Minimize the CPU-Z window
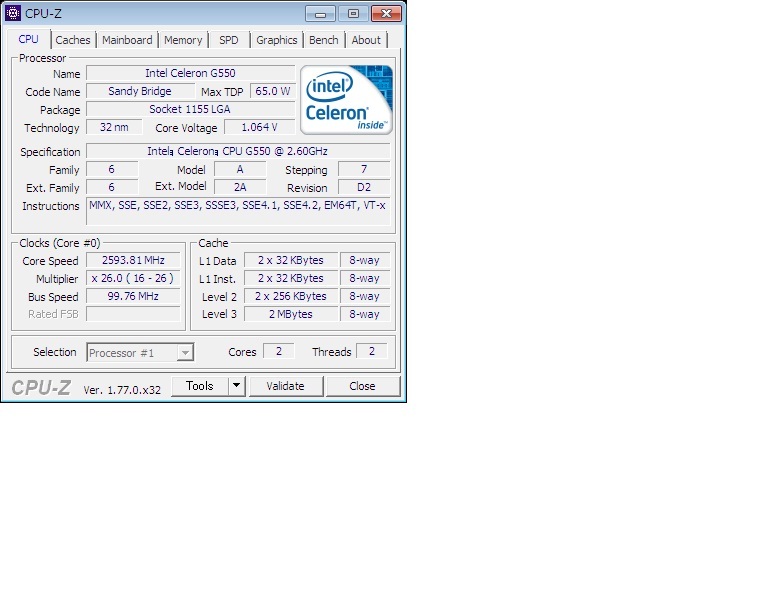The width and height of the screenshot is (768, 614). 320,14
